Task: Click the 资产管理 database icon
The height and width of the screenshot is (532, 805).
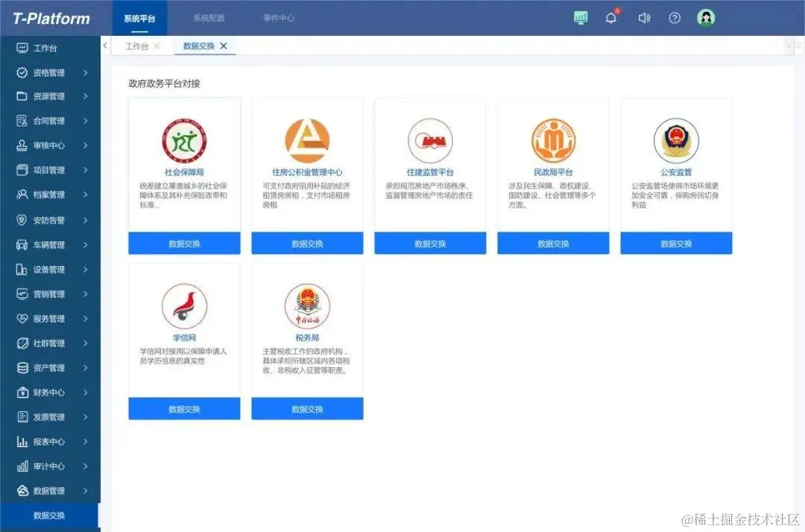Action: click(x=22, y=368)
